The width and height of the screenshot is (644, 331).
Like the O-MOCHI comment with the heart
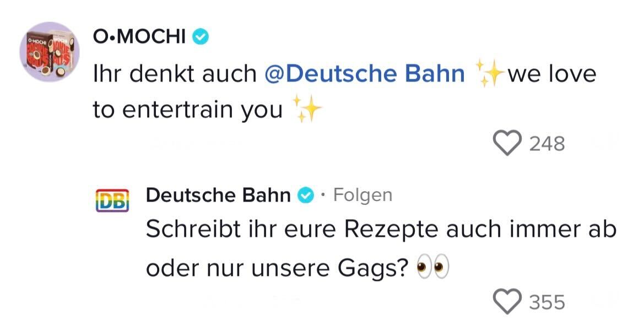click(x=506, y=144)
